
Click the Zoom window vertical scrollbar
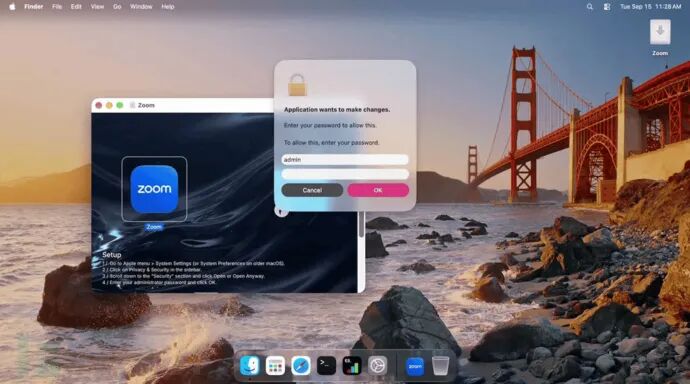point(362,224)
